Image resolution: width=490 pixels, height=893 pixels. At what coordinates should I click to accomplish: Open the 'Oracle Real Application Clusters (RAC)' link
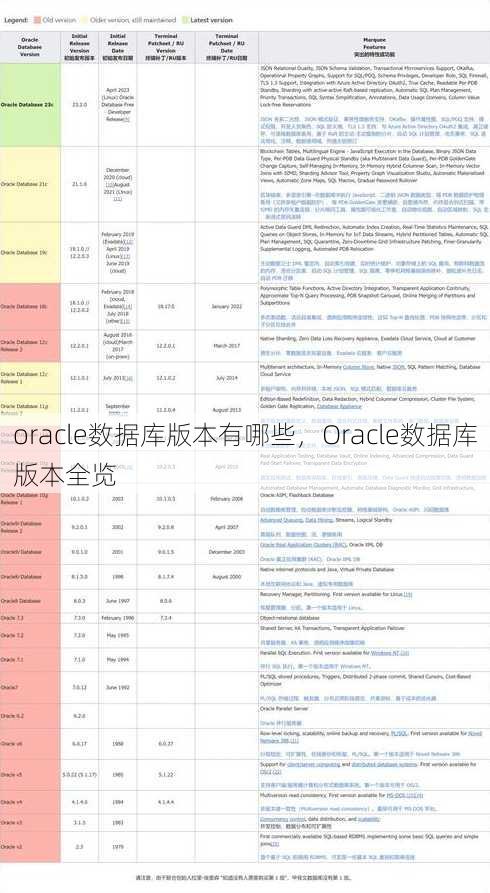[304, 545]
